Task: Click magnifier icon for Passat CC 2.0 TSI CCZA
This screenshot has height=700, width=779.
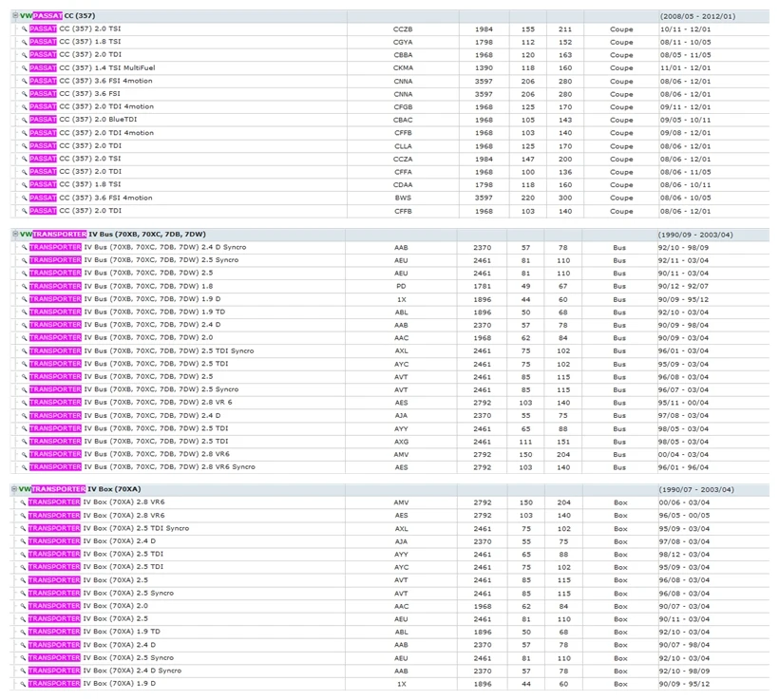Action: pos(24,159)
